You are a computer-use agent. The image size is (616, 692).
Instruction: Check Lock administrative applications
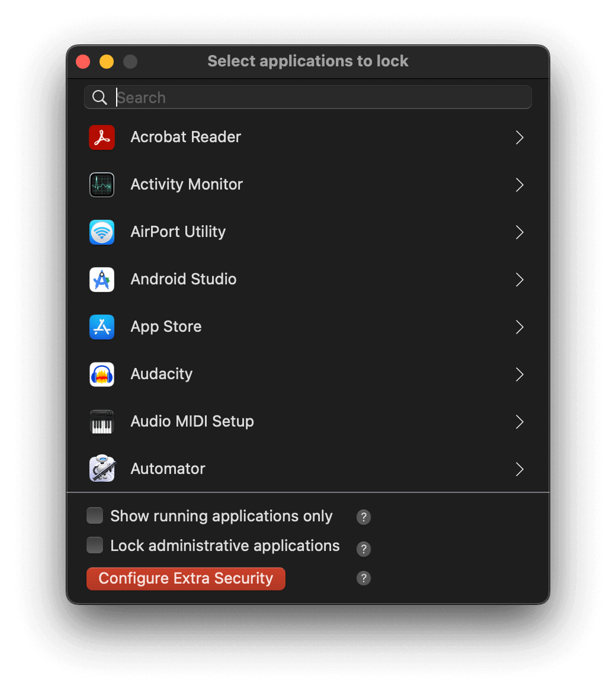[x=94, y=545]
